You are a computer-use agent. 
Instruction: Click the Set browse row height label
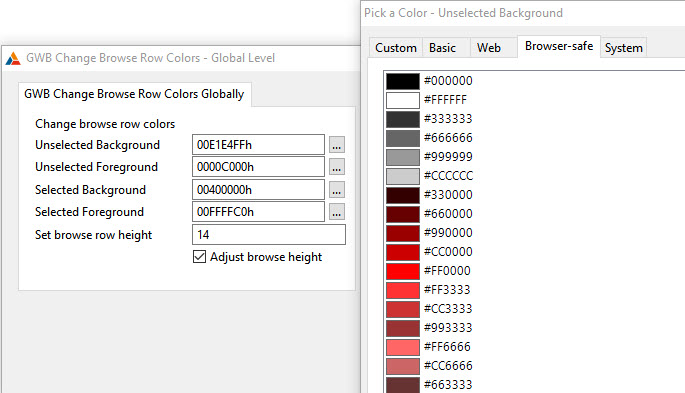pos(93,235)
